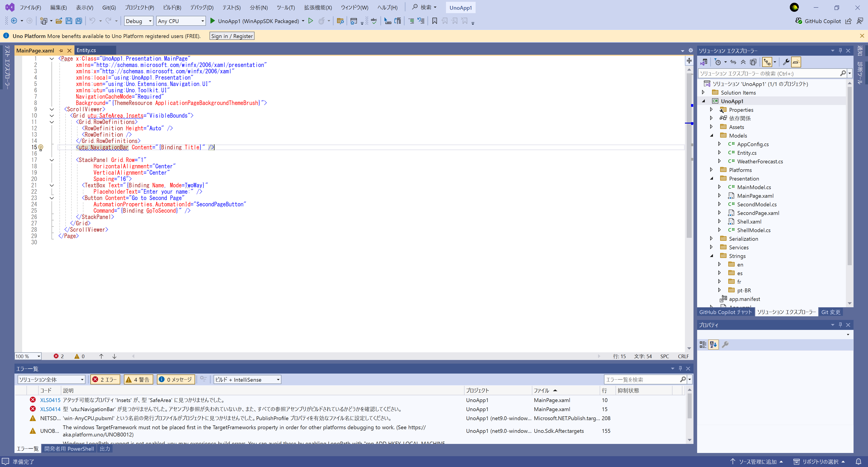Click the Collapse All icon in Solution Explorer

(x=743, y=62)
